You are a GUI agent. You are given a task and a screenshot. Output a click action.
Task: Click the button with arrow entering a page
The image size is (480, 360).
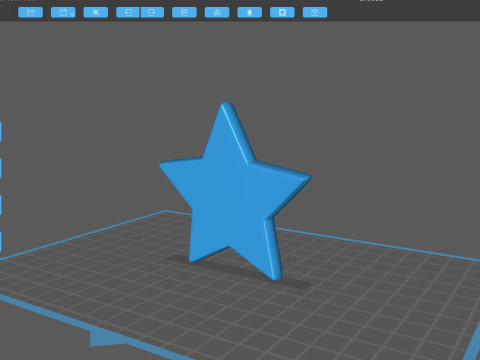[x=128, y=12]
